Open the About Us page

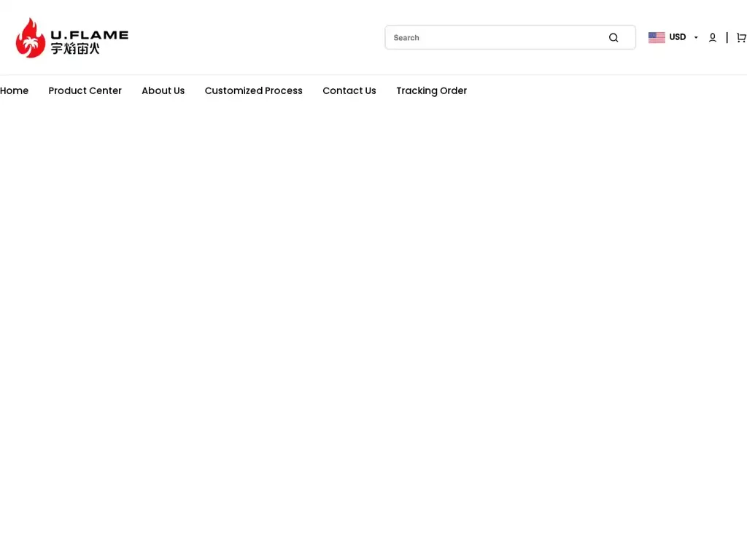[163, 90]
